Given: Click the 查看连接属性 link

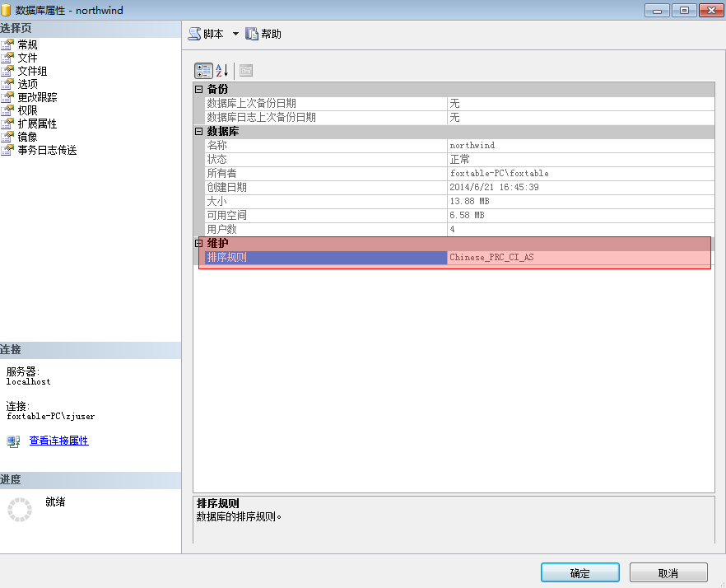Looking at the screenshot, I should [x=58, y=441].
